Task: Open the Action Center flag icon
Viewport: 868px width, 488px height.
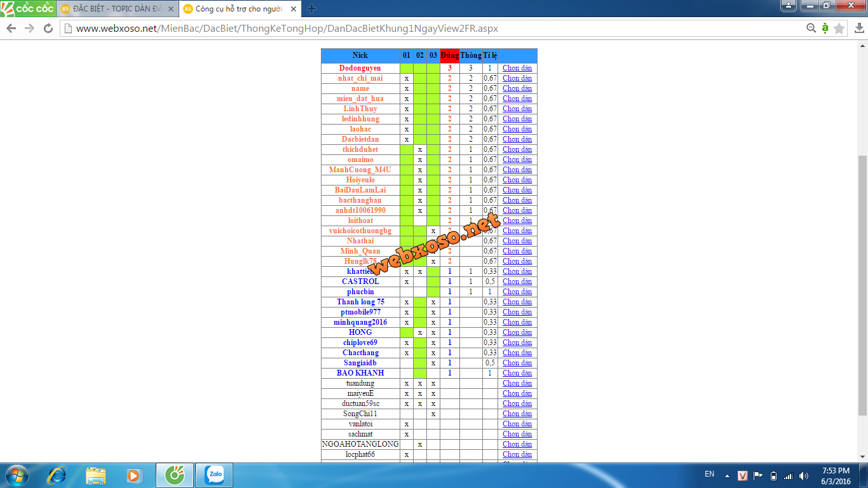Action: 758,476
